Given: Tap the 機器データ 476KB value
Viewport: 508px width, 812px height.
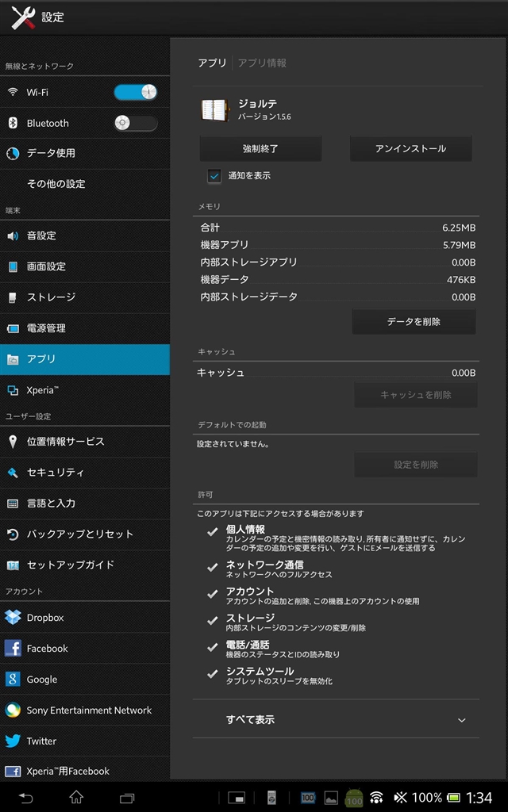Looking at the screenshot, I should [x=461, y=280].
